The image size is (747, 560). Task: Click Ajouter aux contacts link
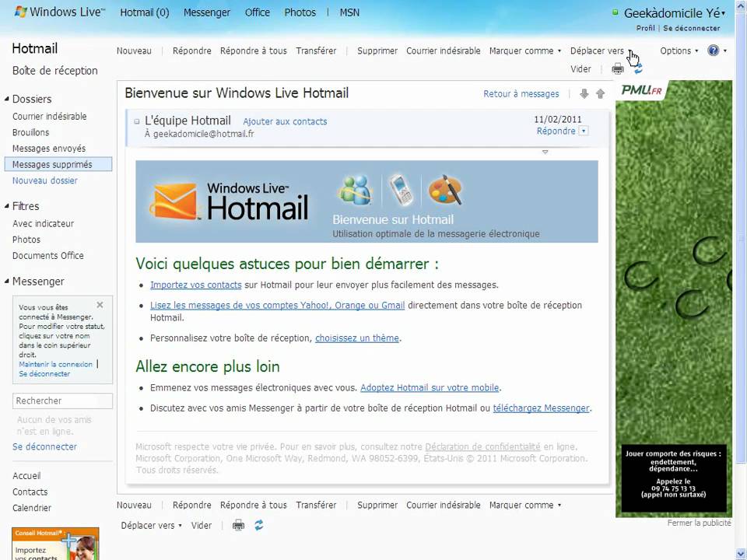click(285, 121)
